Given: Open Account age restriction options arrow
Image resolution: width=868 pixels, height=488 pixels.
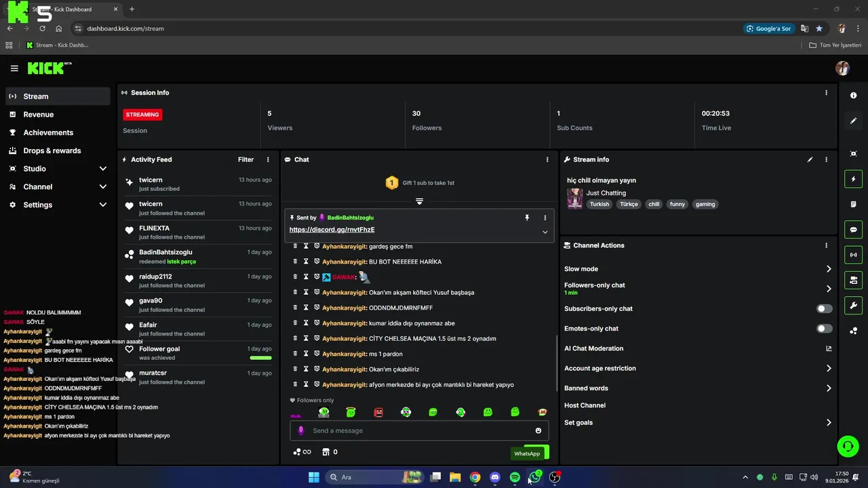Looking at the screenshot, I should click(x=829, y=369).
